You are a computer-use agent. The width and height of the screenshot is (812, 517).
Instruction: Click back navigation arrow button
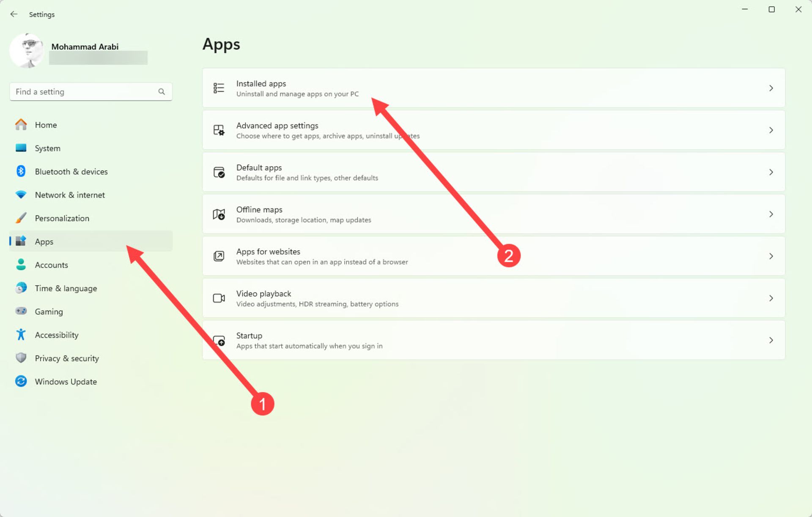coord(14,14)
